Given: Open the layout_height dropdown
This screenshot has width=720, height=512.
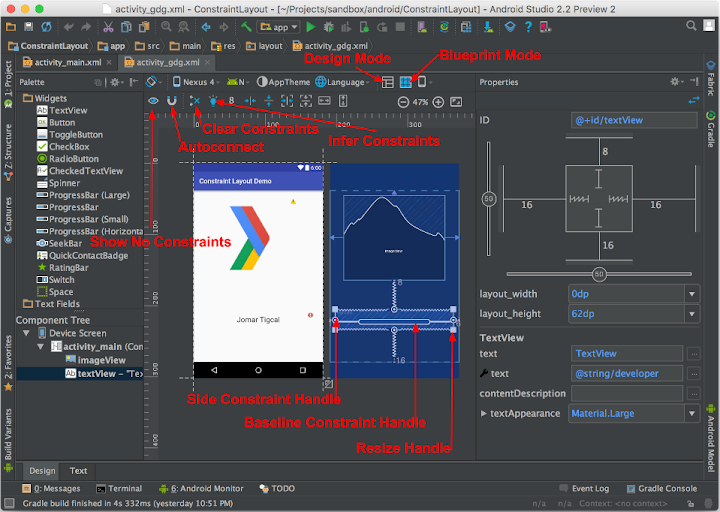Looking at the screenshot, I should click(x=691, y=313).
